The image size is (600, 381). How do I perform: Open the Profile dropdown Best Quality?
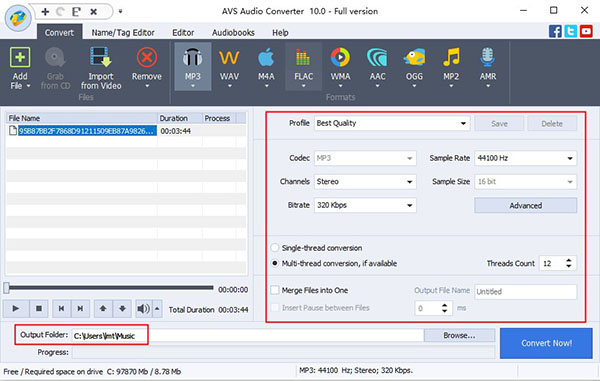tap(392, 123)
